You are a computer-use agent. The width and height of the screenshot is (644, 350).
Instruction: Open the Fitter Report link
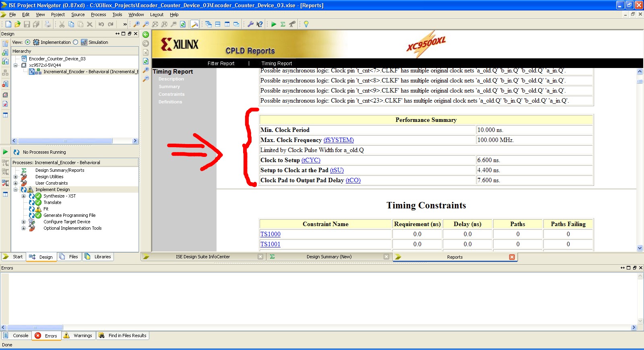[x=221, y=64]
